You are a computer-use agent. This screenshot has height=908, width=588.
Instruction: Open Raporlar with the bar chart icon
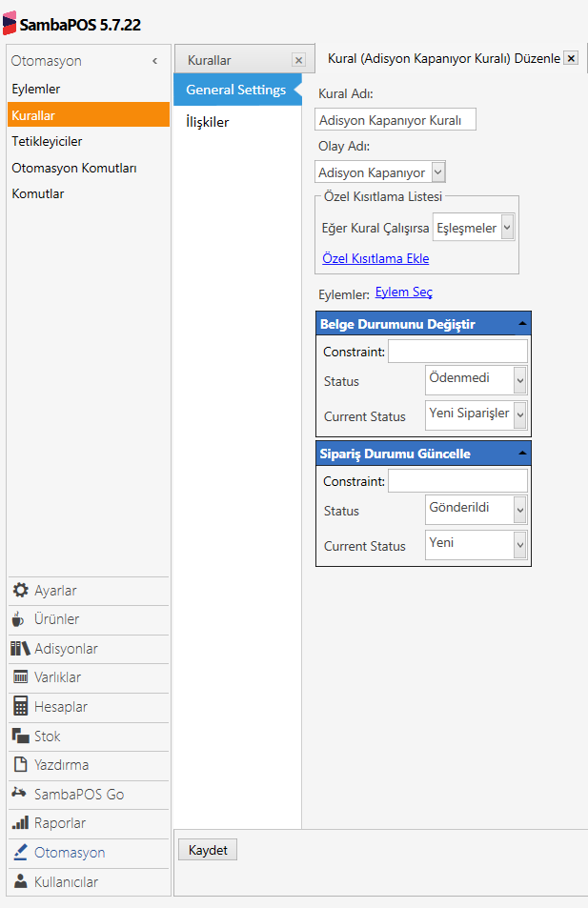pyautogui.click(x=20, y=823)
